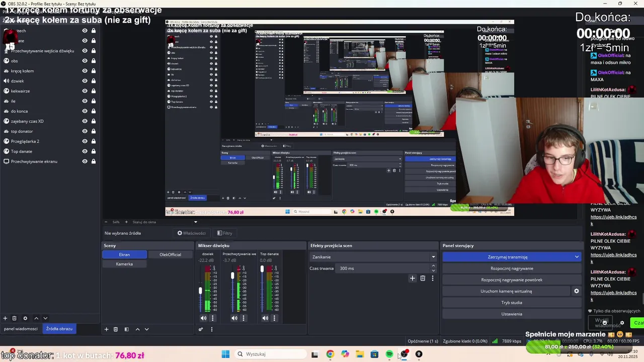644x362 pixels.
Task: Click 'Rozpocznij nagrywanie powtórek' button
Action: [512, 280]
